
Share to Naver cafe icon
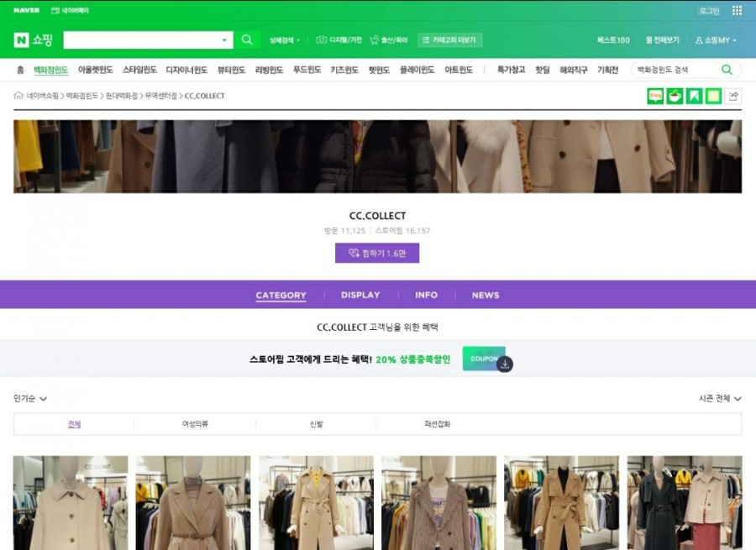675,97
